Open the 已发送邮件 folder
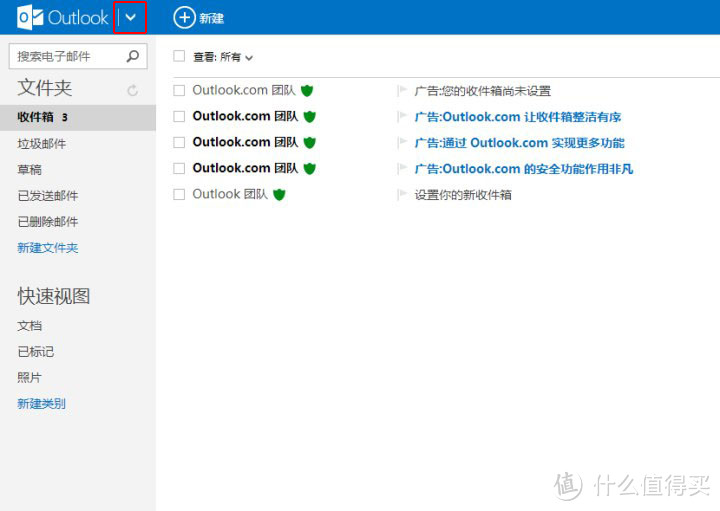Image resolution: width=720 pixels, height=511 pixels. 48,196
